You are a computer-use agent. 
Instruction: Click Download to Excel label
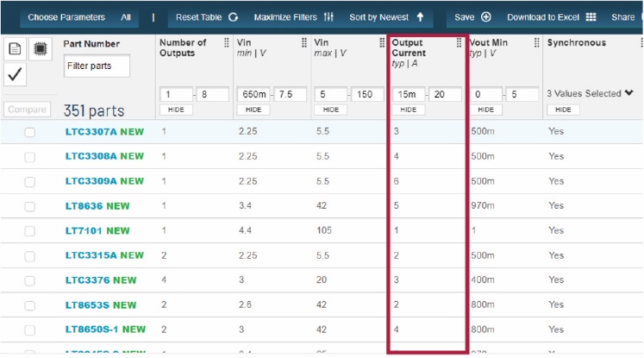pos(542,17)
